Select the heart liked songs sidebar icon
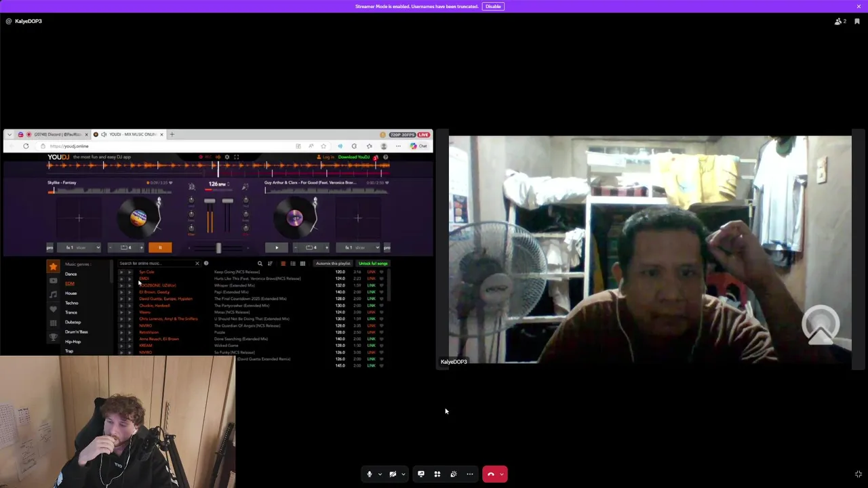This screenshot has height=488, width=868. pos(53,308)
